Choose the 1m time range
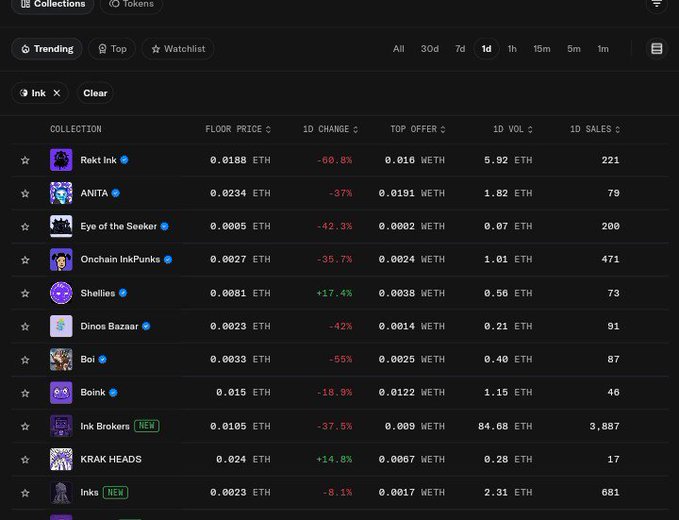Image resolution: width=679 pixels, height=520 pixels. click(603, 49)
